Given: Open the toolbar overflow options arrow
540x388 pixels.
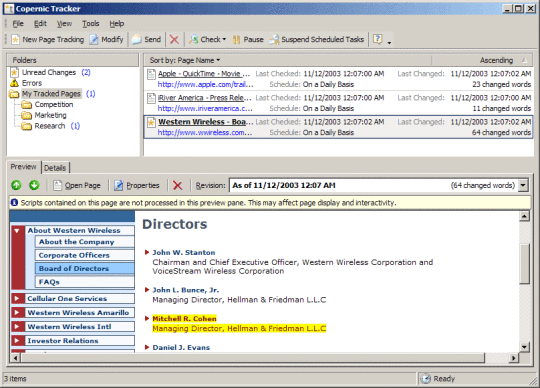Looking at the screenshot, I should tap(389, 42).
